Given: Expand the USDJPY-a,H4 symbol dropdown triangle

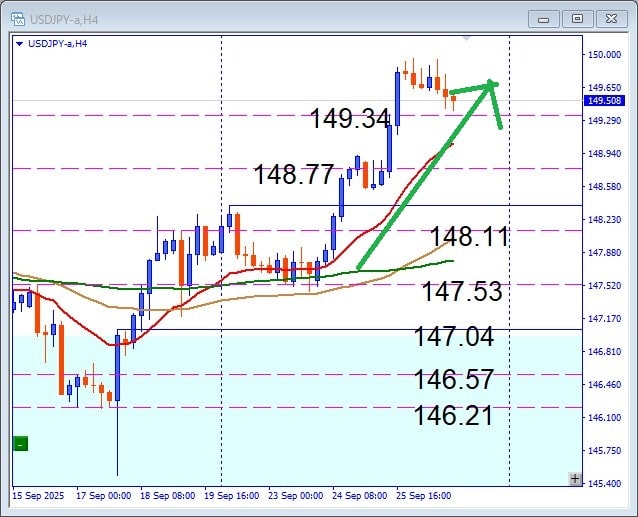Looking at the screenshot, I should pos(19,43).
